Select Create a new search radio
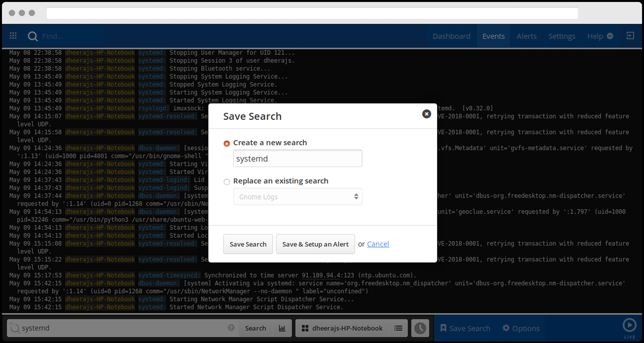The image size is (644, 343). pyautogui.click(x=226, y=144)
